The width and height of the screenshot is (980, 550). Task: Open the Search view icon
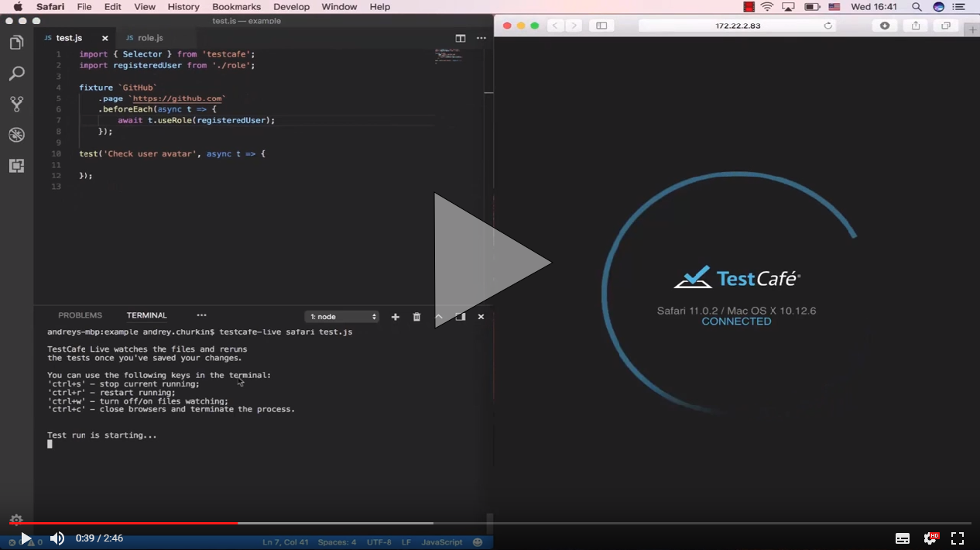tap(16, 73)
